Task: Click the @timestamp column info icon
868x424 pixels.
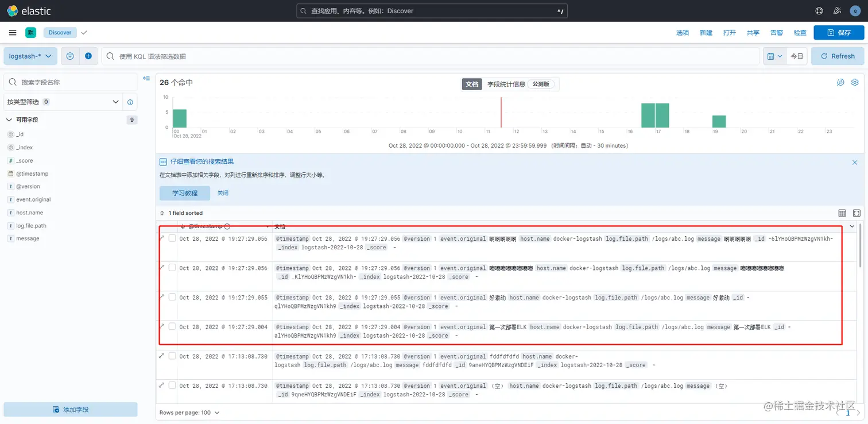Action: tap(227, 226)
